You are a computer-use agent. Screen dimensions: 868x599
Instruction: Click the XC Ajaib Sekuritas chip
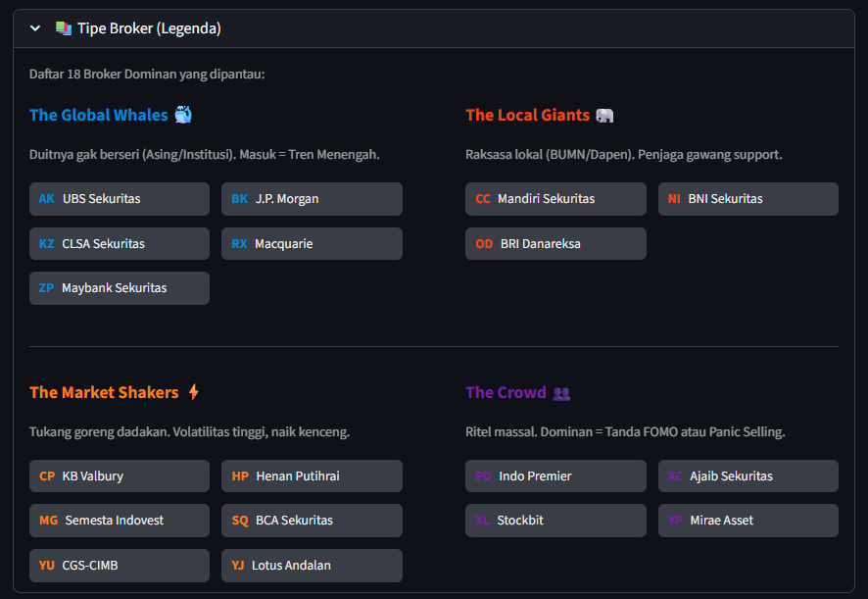[747, 476]
